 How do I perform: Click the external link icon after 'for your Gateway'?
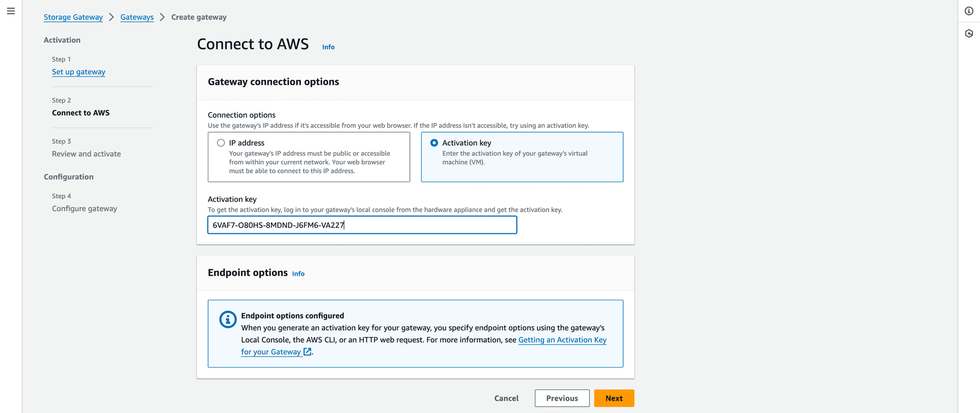click(x=307, y=352)
